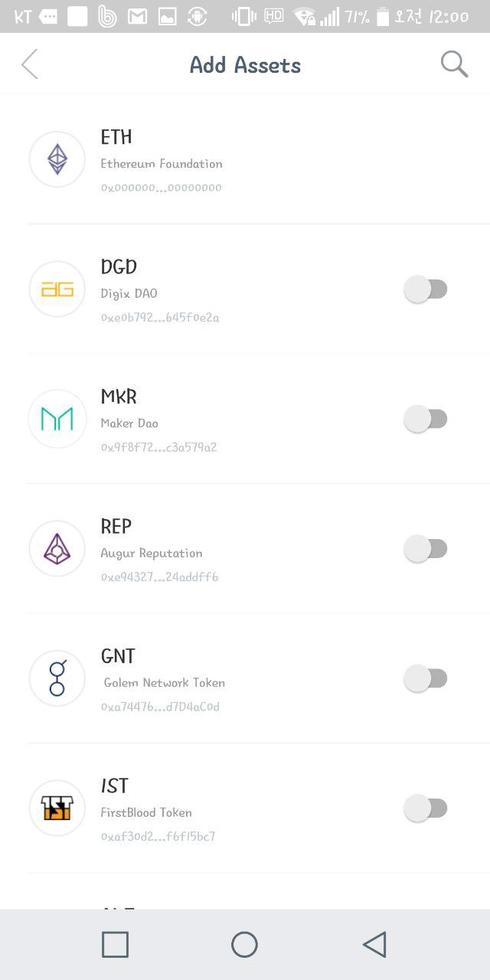Click the ETH contract address text

click(x=161, y=188)
